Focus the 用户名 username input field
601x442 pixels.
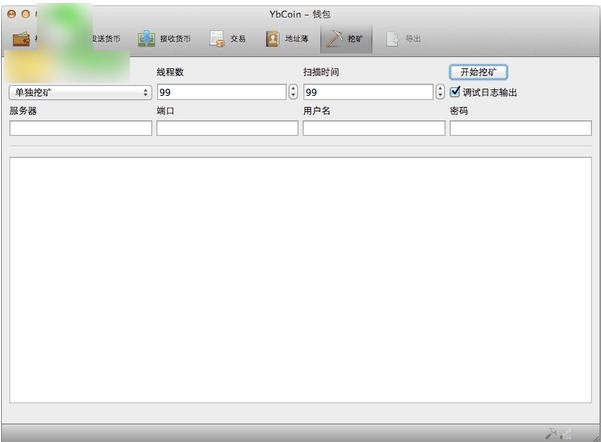[x=374, y=128]
